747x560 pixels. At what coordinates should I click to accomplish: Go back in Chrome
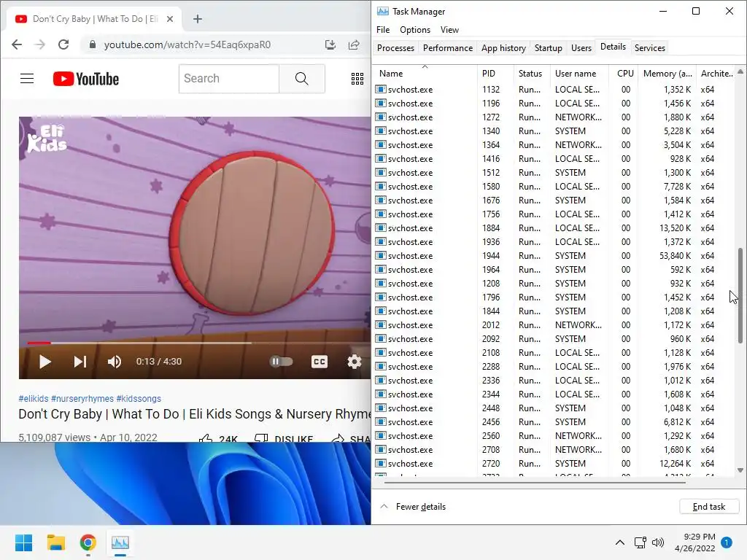pyautogui.click(x=17, y=44)
